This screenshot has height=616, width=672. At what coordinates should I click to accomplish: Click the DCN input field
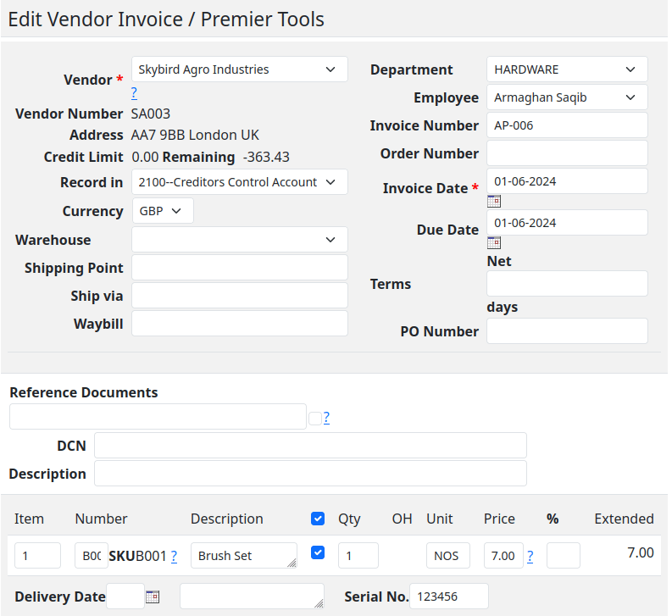tap(310, 446)
